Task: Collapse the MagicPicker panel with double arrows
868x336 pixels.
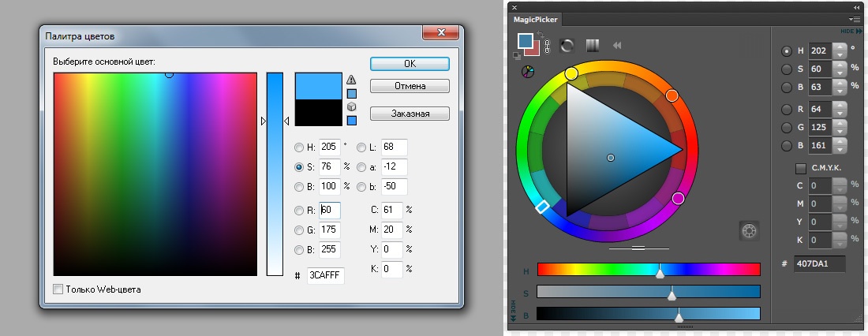Action: point(857,7)
